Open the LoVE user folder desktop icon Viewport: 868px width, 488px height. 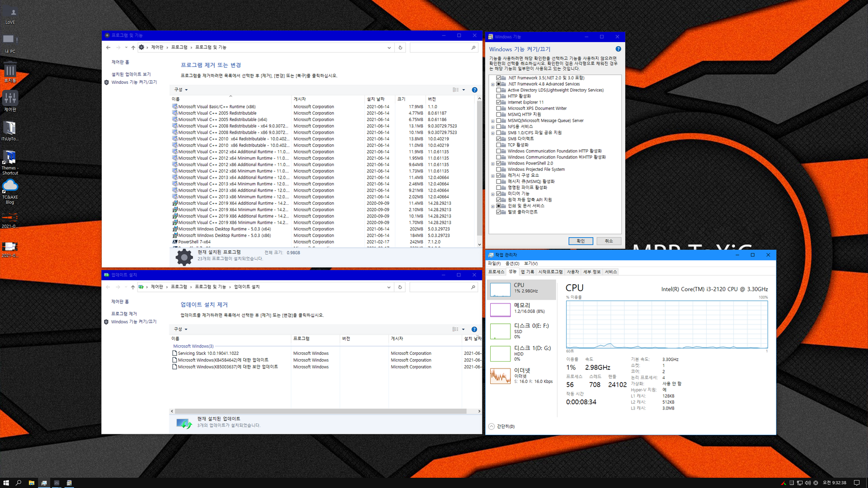[10, 15]
